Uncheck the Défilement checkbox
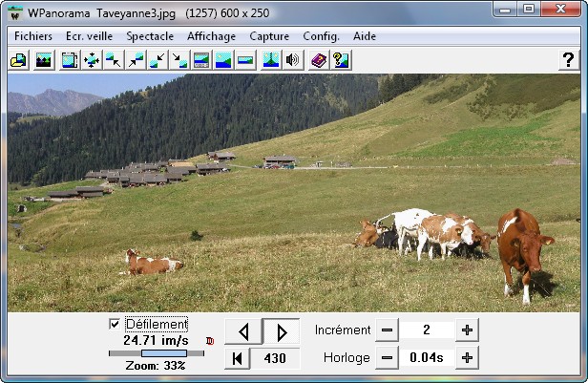Image resolution: width=588 pixels, height=383 pixels. click(115, 324)
